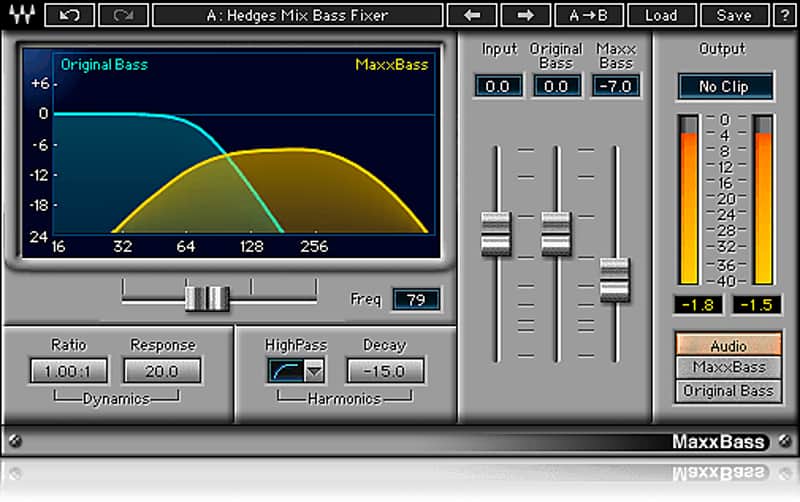800x502 pixels.
Task: Copy setup with the A→B button
Action: point(589,15)
